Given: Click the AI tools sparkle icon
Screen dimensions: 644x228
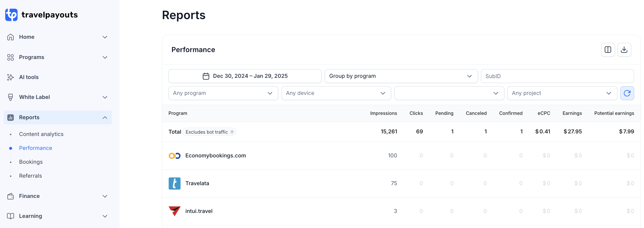Looking at the screenshot, I should click(x=10, y=77).
